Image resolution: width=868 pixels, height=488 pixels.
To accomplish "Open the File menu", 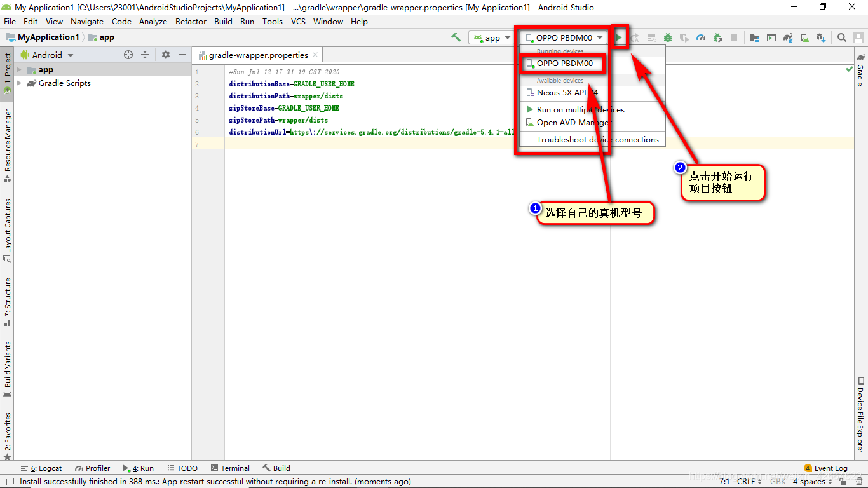I will click(10, 22).
